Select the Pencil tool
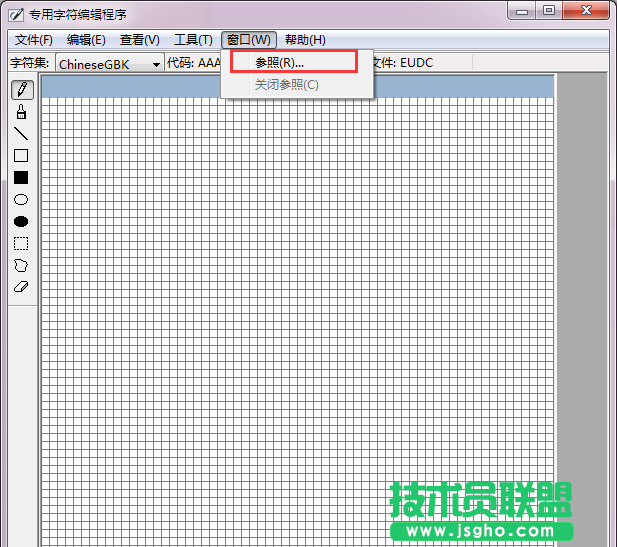The width and height of the screenshot is (617, 547). 22,90
